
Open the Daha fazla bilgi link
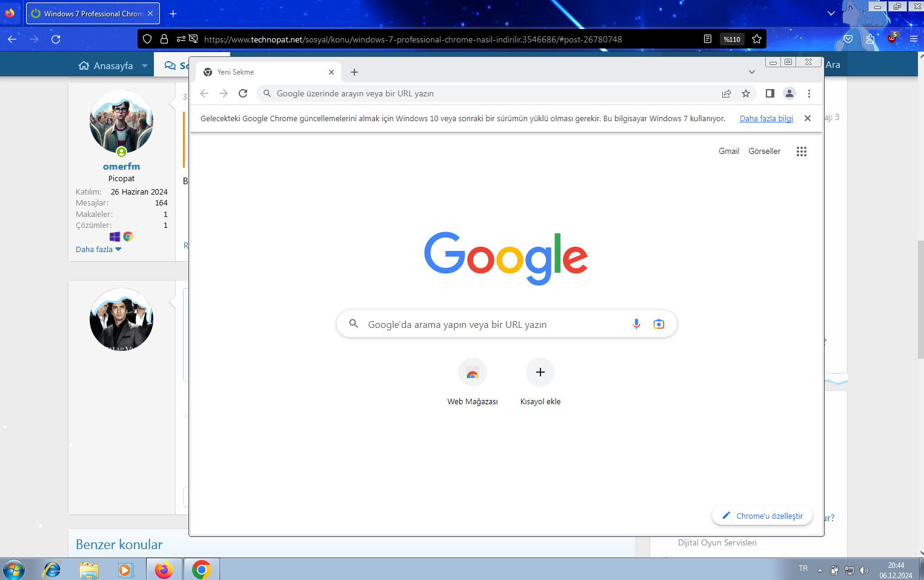point(766,118)
